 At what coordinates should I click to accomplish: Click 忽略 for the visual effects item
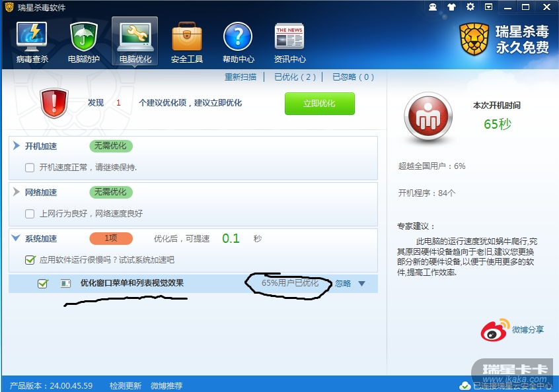point(343,283)
